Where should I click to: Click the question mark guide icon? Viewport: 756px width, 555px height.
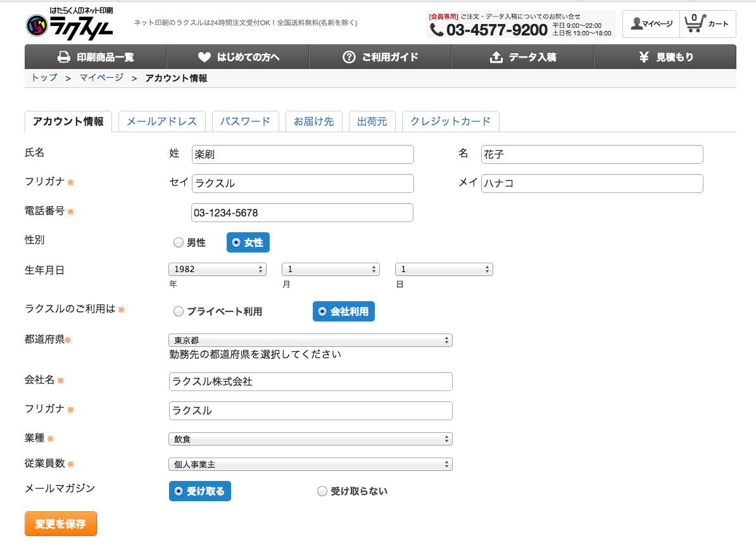[x=349, y=57]
